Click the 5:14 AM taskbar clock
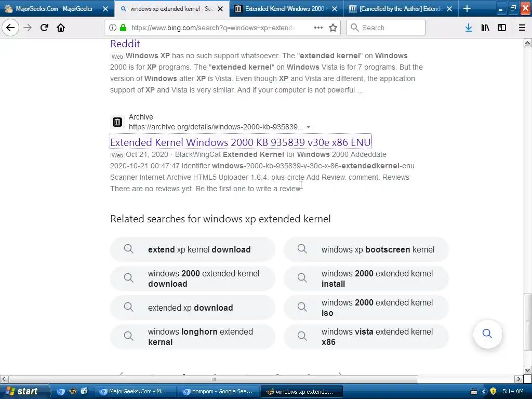 [513, 392]
